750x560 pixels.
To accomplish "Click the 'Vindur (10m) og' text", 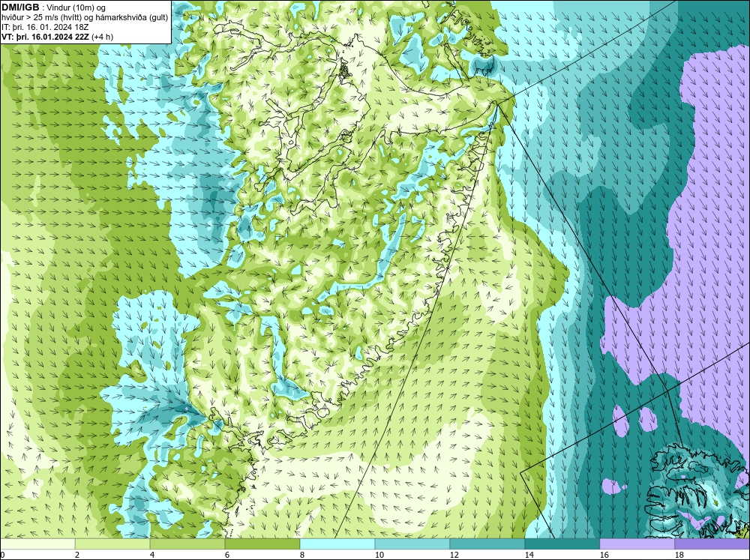I will pos(76,7).
